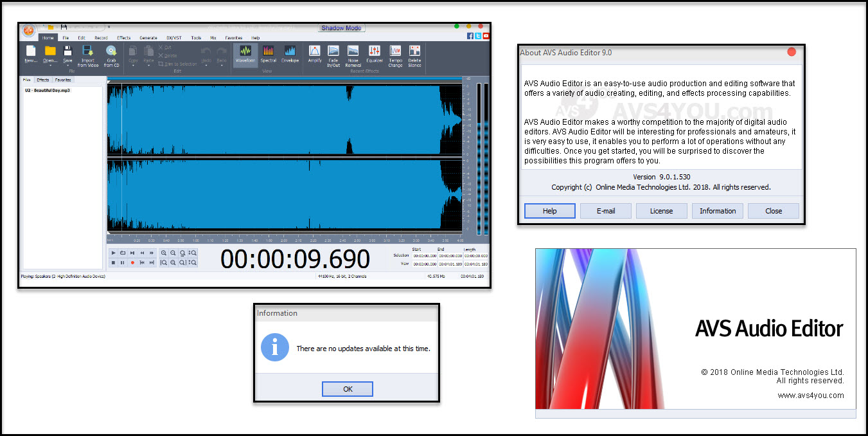Expand the Copy dropdown arrow
Image resolution: width=868 pixels, height=436 pixels.
(133, 65)
